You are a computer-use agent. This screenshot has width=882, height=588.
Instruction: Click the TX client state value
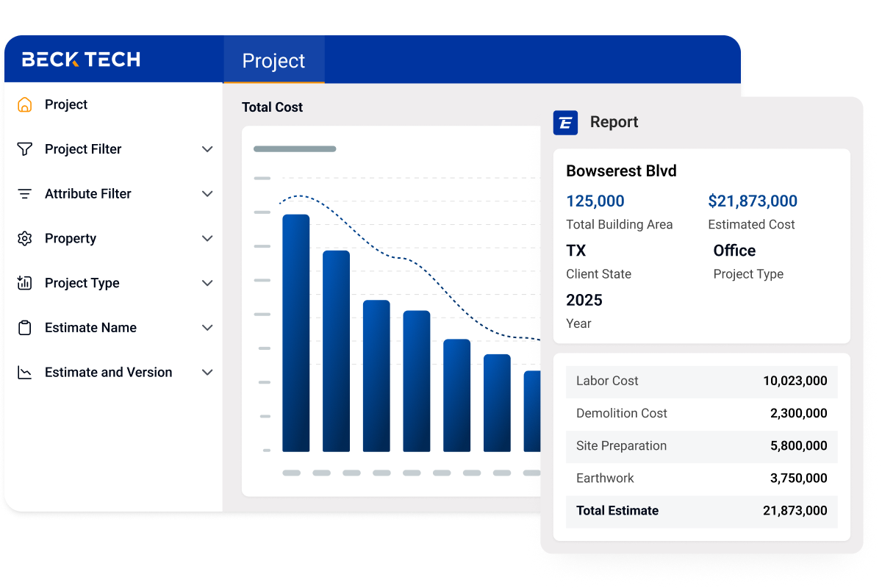(576, 251)
